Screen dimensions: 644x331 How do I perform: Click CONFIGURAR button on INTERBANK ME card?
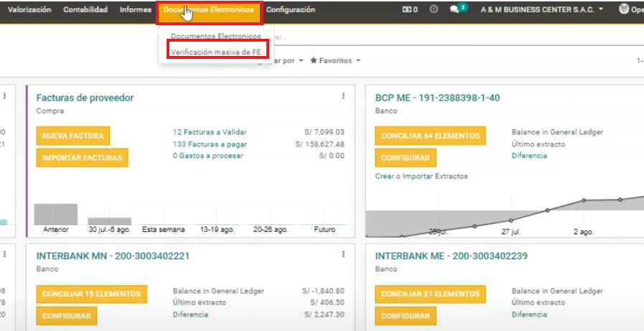(x=406, y=316)
